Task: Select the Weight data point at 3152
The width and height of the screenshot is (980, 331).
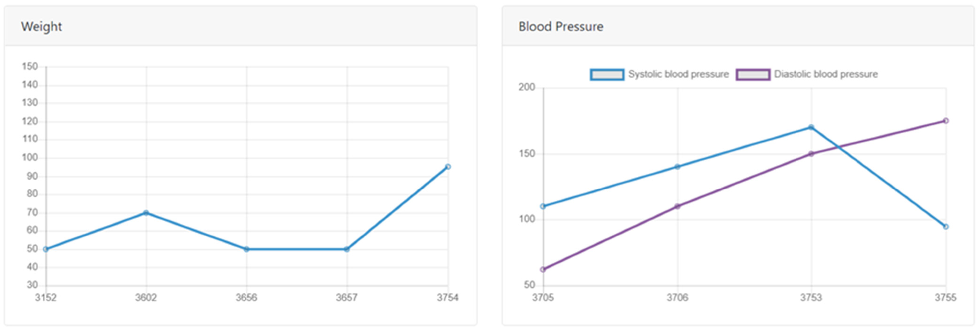Action: [46, 249]
